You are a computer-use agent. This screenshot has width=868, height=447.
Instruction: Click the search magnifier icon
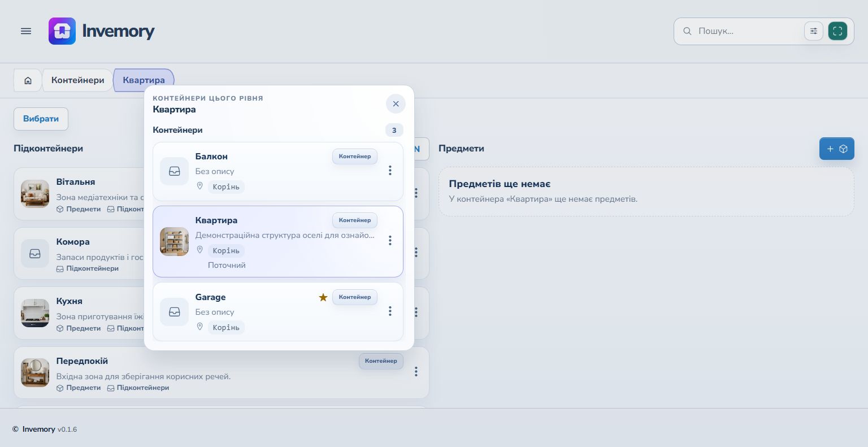tap(687, 31)
